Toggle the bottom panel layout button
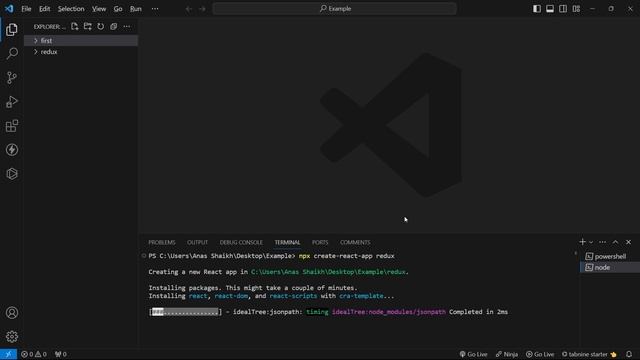Screen dimensions: 640x360 (550, 9)
